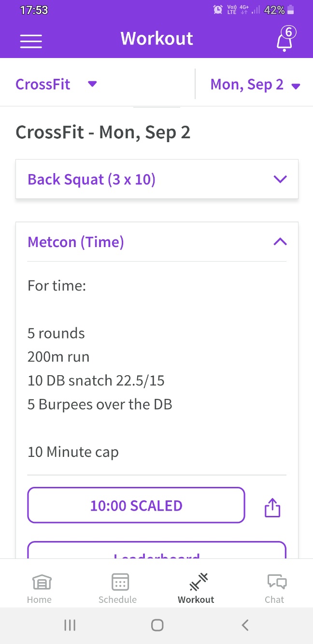Tap the Workout title in header
The height and width of the screenshot is (644, 313).
tap(156, 39)
